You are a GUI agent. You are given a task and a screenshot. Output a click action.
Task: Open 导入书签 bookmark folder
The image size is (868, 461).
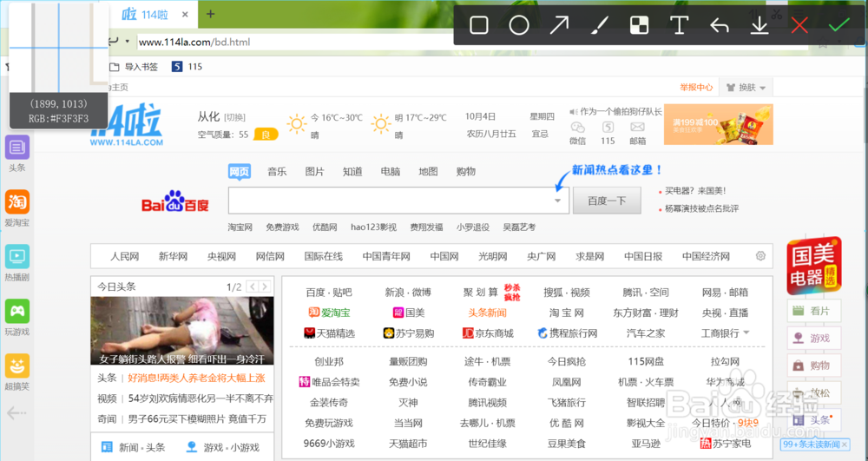[x=134, y=66]
